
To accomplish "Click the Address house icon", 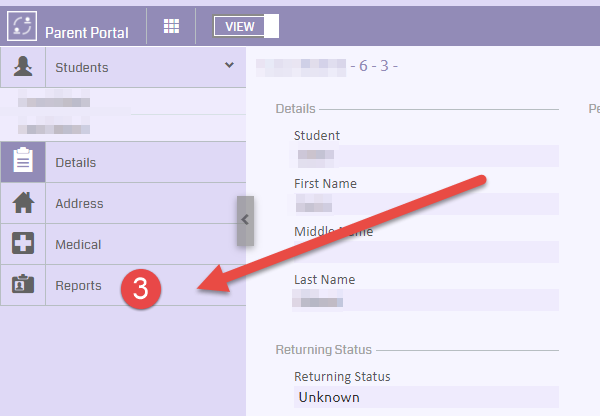I will pyautogui.click(x=22, y=203).
